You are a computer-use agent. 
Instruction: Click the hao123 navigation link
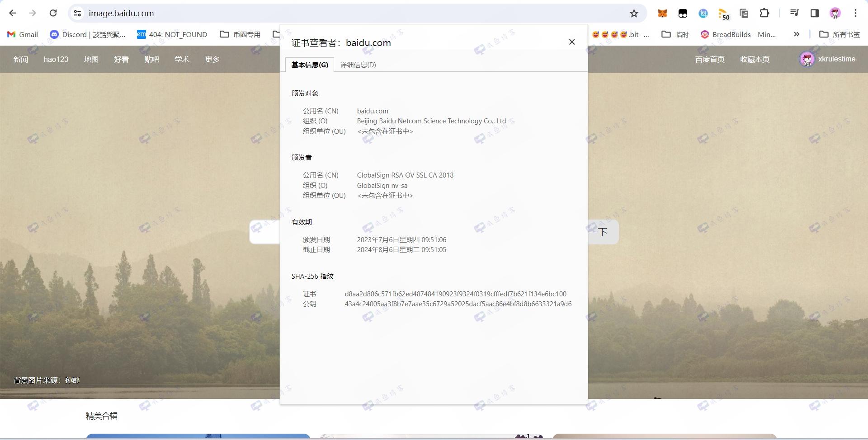56,59
